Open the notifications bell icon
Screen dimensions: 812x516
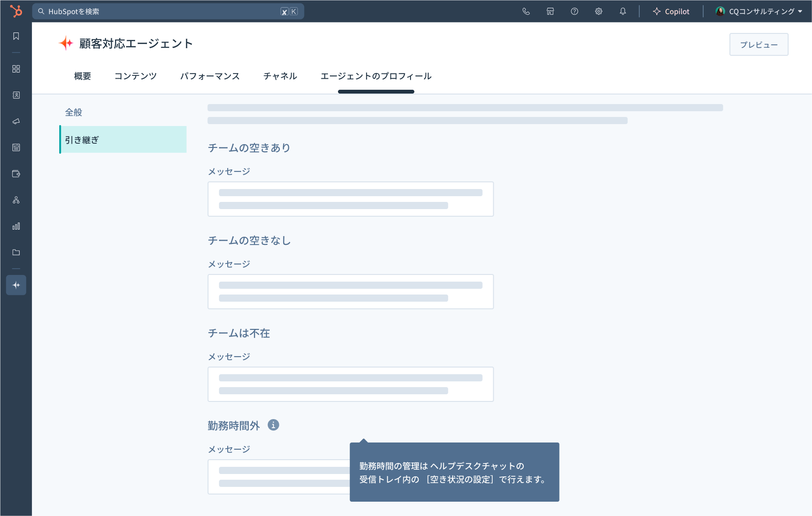pos(623,11)
